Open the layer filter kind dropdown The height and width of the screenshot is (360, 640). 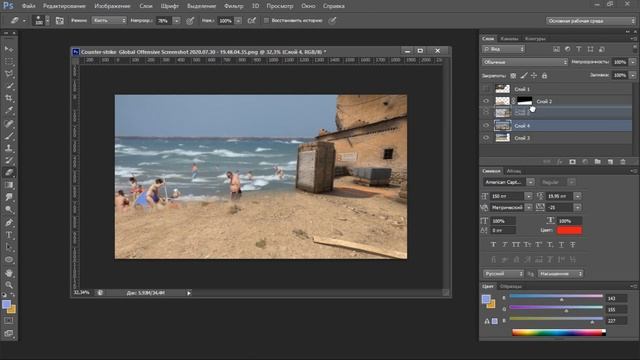pos(503,49)
